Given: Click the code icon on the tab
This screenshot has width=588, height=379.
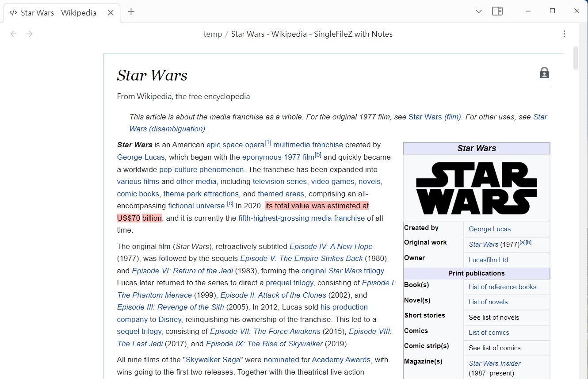Looking at the screenshot, I should (x=13, y=13).
